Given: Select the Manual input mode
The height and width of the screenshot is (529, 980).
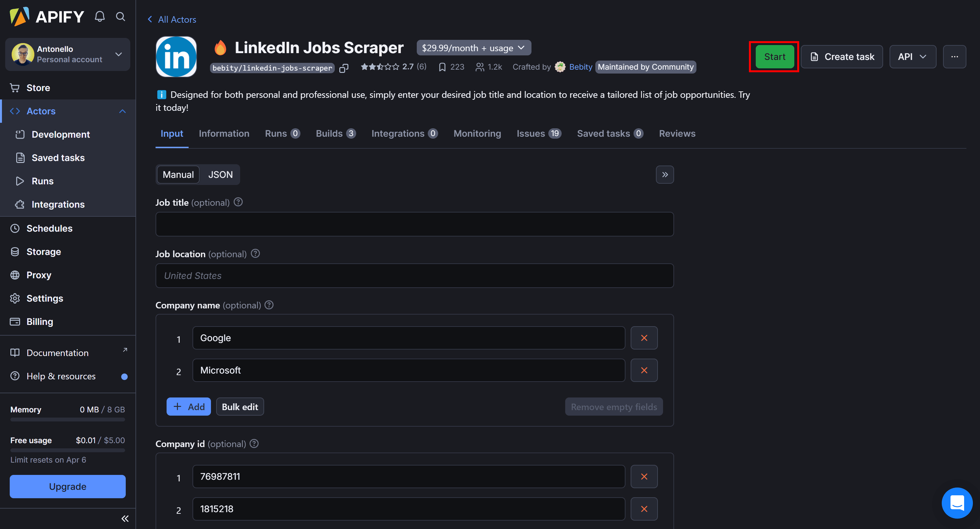Looking at the screenshot, I should (x=178, y=175).
